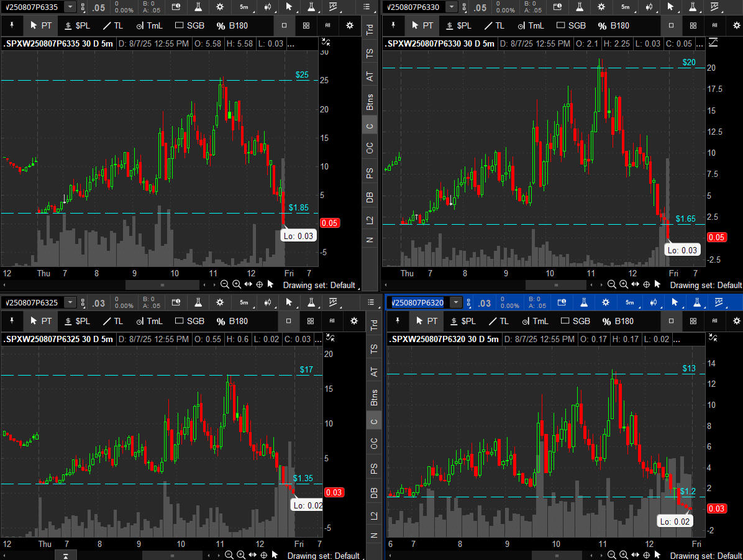Open symbol dropdown arrow next to V250807P6335

(70, 7)
